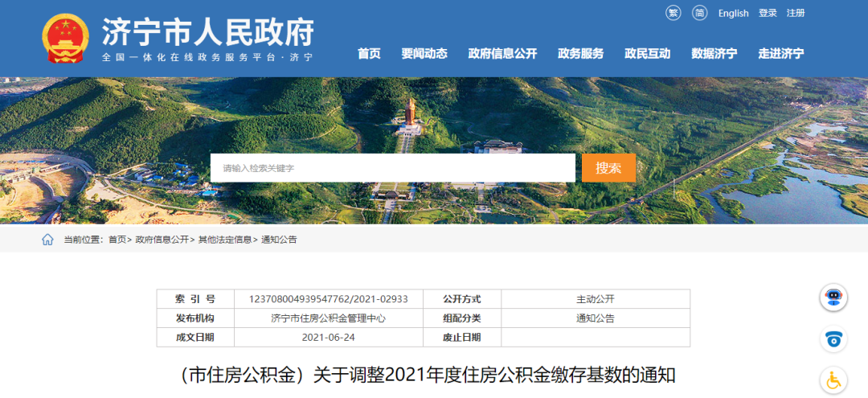Click the 登录 login link

tap(768, 14)
